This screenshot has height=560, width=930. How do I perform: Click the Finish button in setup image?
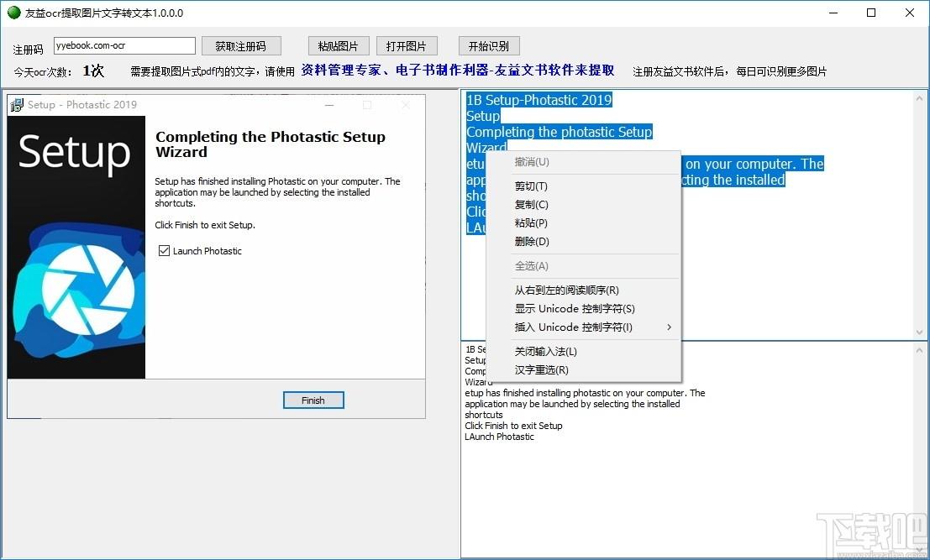point(313,400)
